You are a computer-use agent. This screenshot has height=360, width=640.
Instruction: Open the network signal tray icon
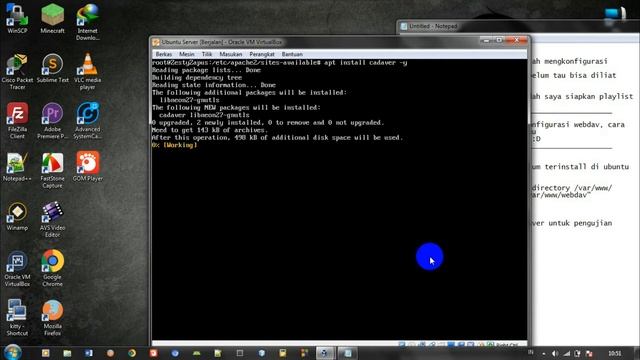(x=567, y=353)
